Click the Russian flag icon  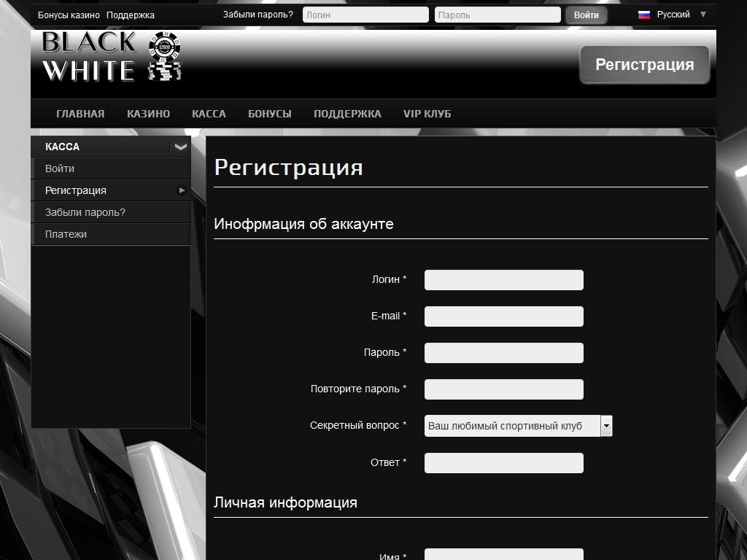click(x=643, y=15)
